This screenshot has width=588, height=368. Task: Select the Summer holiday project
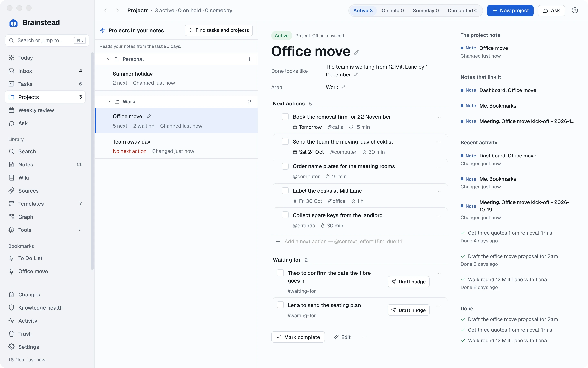[x=176, y=78]
